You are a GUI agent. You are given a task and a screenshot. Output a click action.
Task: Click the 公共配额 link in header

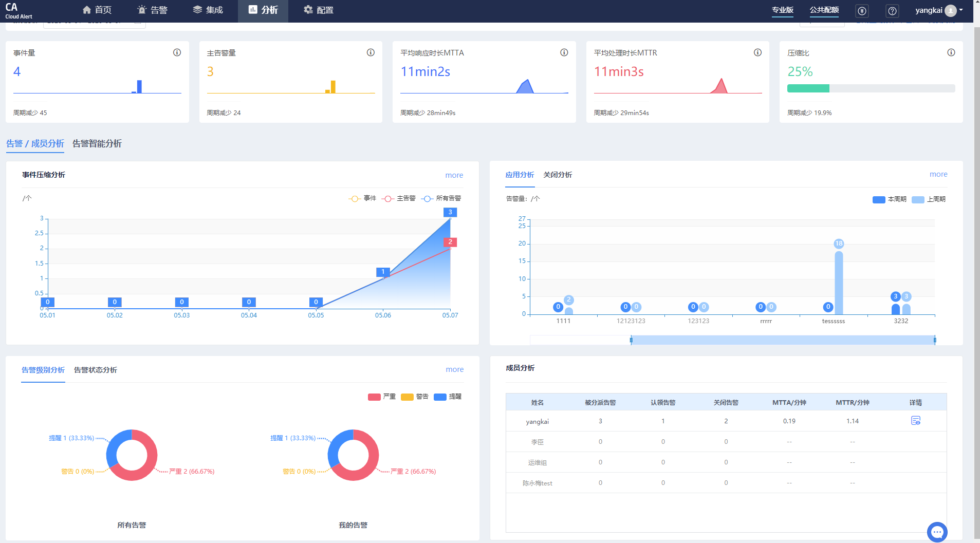click(824, 10)
